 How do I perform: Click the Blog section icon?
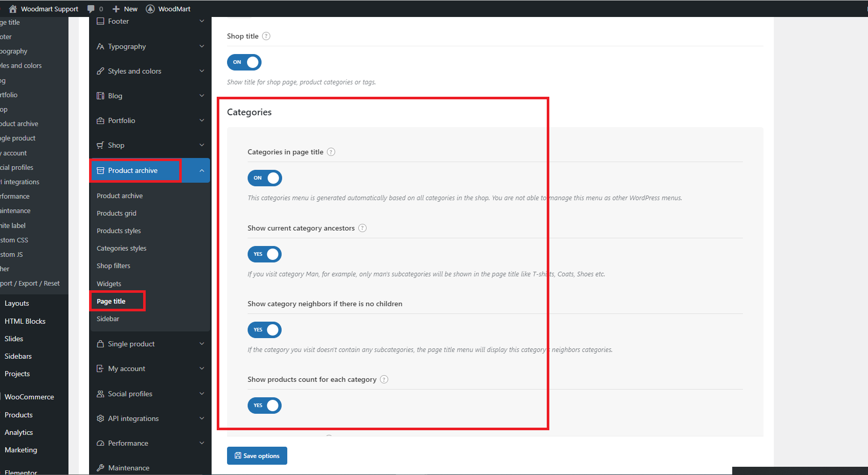point(100,96)
